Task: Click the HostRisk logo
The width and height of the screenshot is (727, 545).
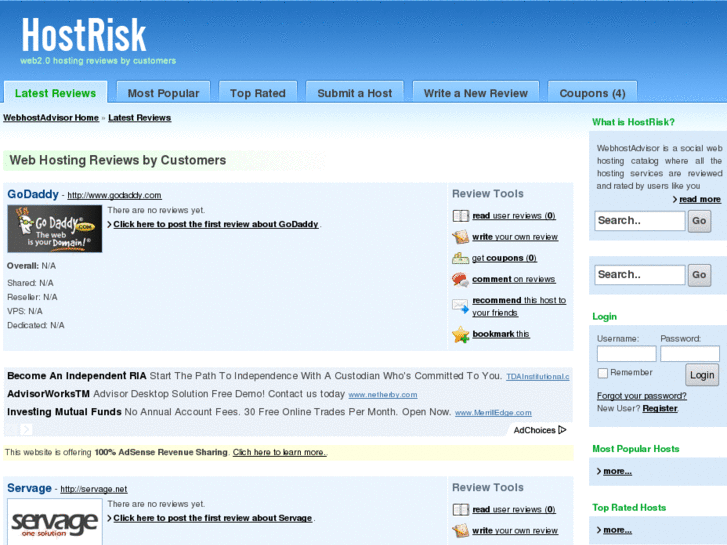Action: point(84,35)
